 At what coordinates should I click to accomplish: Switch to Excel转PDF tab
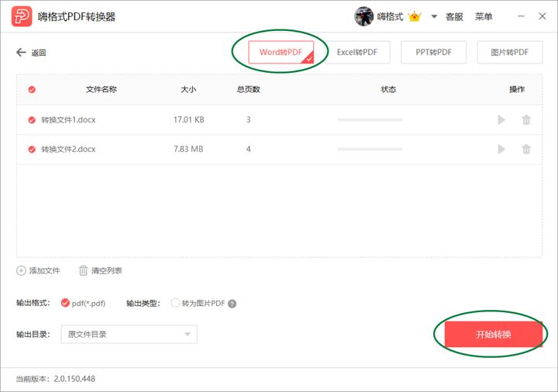(x=357, y=52)
